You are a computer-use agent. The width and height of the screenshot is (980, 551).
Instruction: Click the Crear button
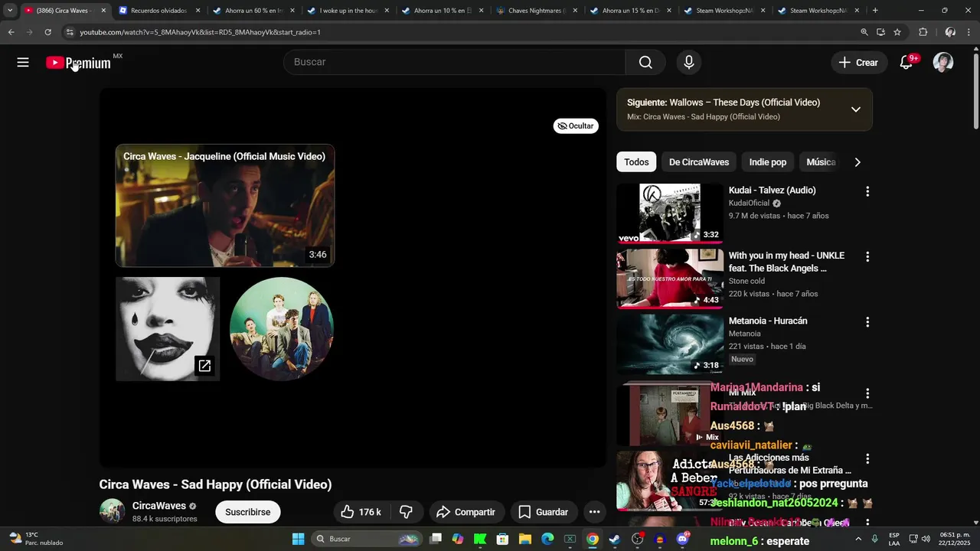[858, 63]
